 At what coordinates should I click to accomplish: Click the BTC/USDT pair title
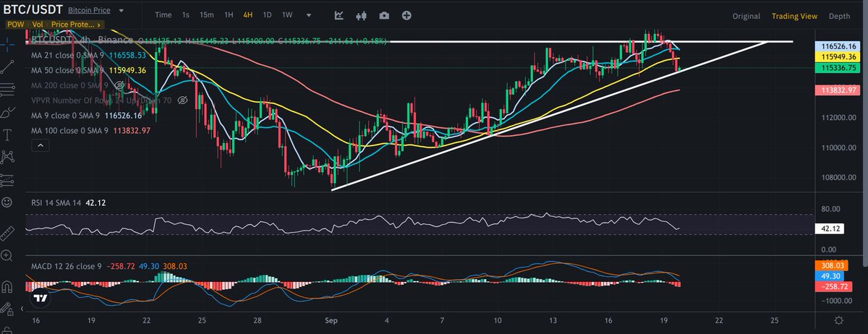tap(32, 12)
